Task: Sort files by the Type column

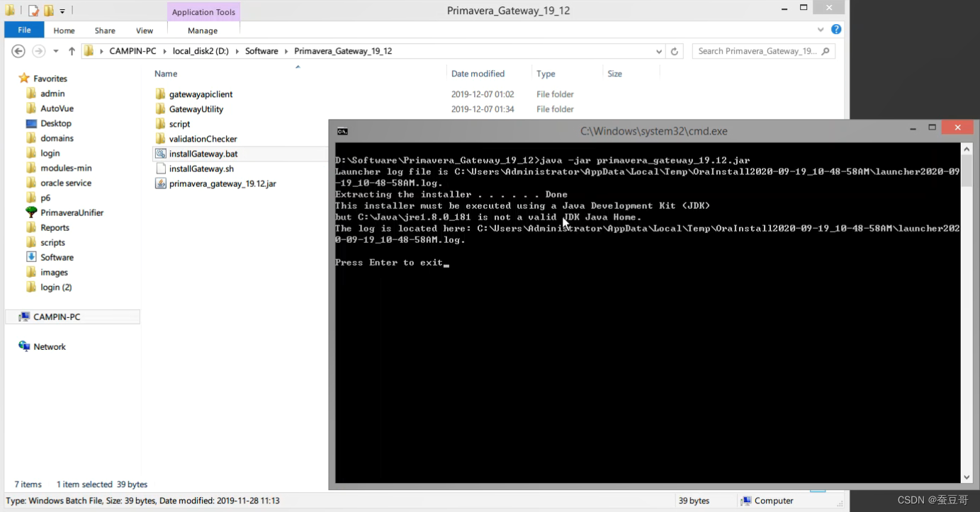Action: 546,74
